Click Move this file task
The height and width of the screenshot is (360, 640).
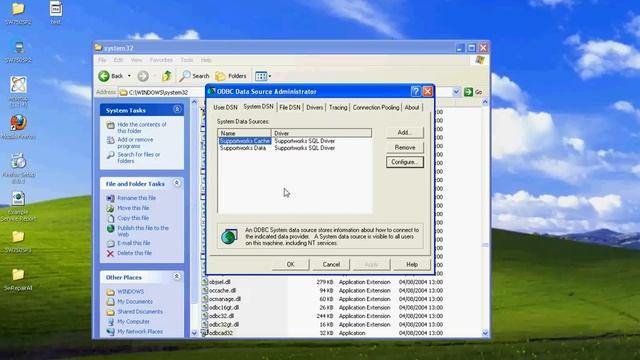tap(133, 208)
